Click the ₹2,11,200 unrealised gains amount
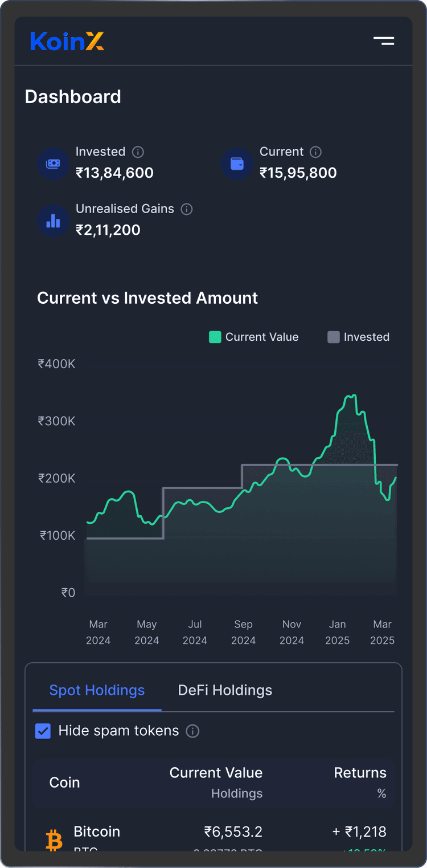Screen dimensions: 427x868 [x=108, y=230]
